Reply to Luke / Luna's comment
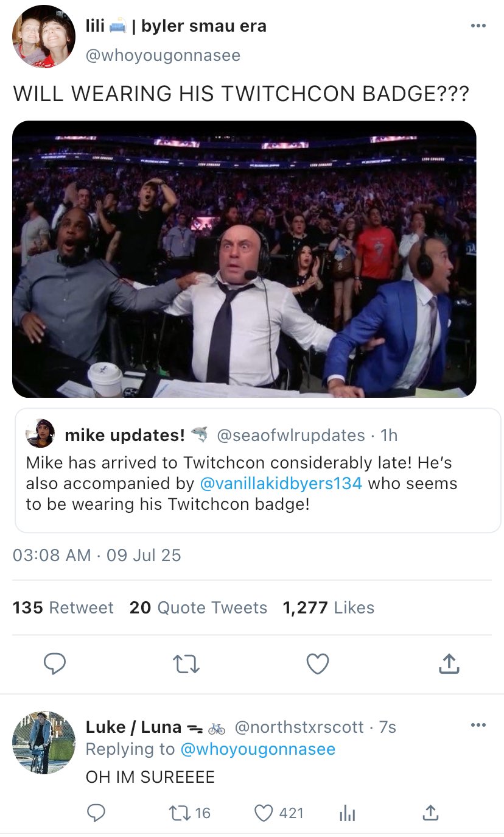This screenshot has height=837, width=504. click(x=96, y=813)
